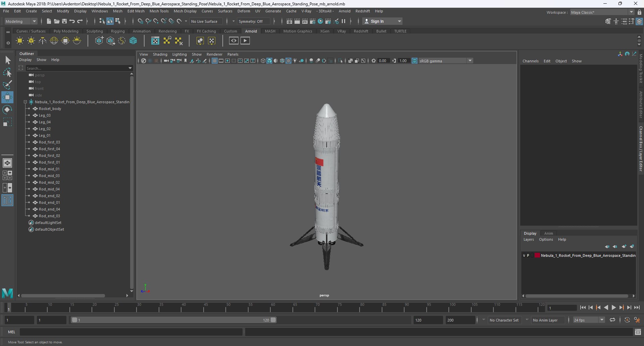This screenshot has width=644, height=346.
Task: Click the range slider bar
Action: coord(174,320)
